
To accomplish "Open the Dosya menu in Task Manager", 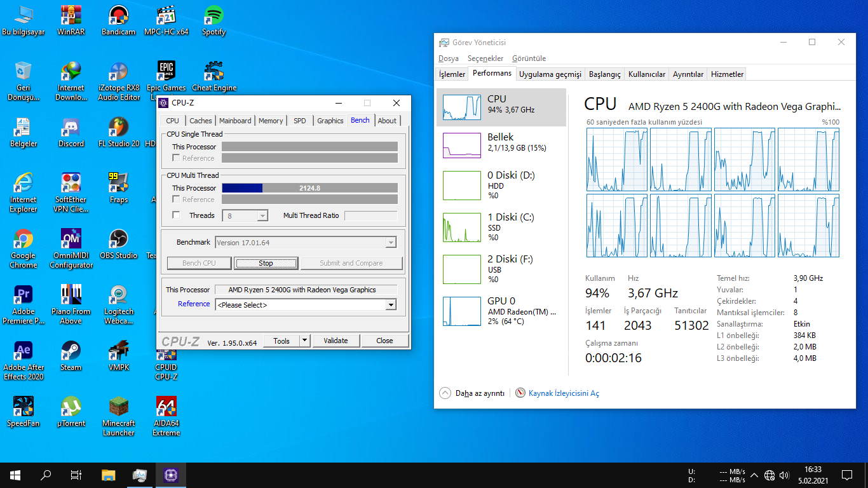I will [449, 58].
